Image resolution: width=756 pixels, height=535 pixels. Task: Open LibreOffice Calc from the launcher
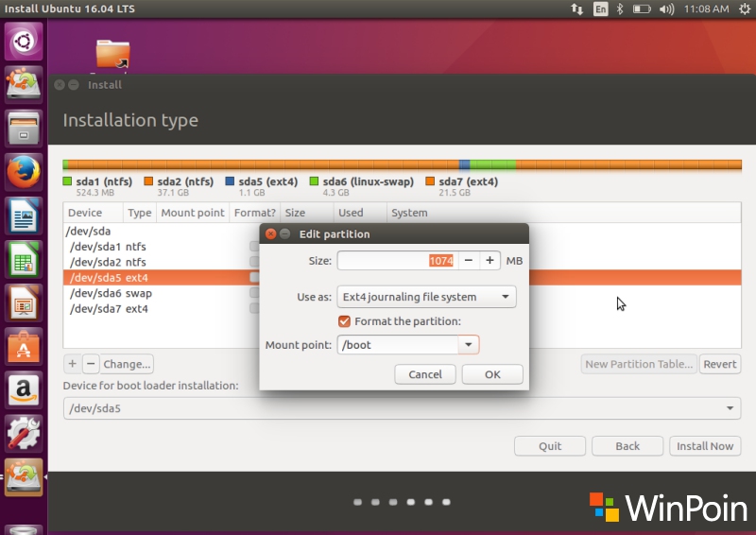pos(23,259)
